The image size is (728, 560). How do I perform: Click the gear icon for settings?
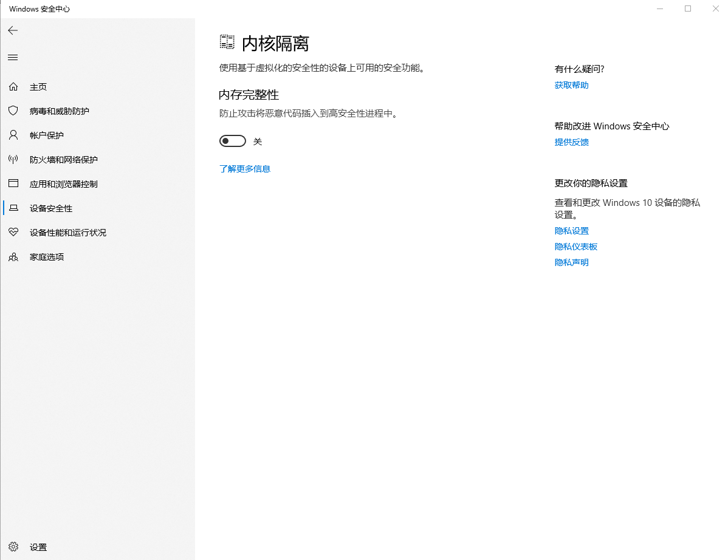point(13,547)
